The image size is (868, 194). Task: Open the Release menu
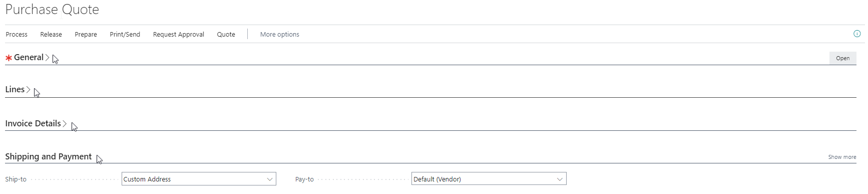[x=51, y=34]
